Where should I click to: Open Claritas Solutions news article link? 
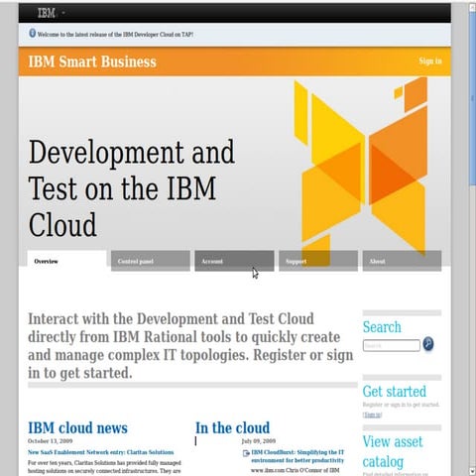(x=101, y=452)
